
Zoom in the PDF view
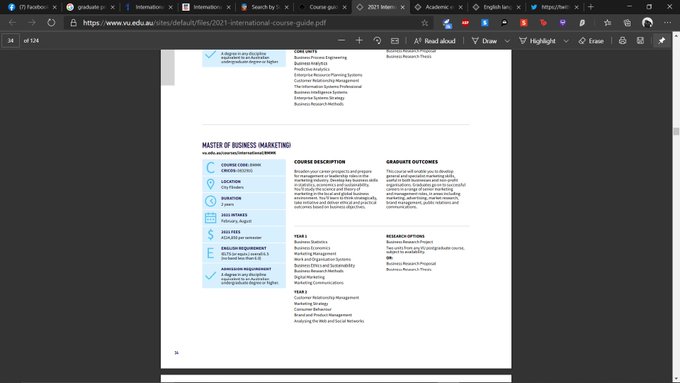pyautogui.click(x=359, y=40)
